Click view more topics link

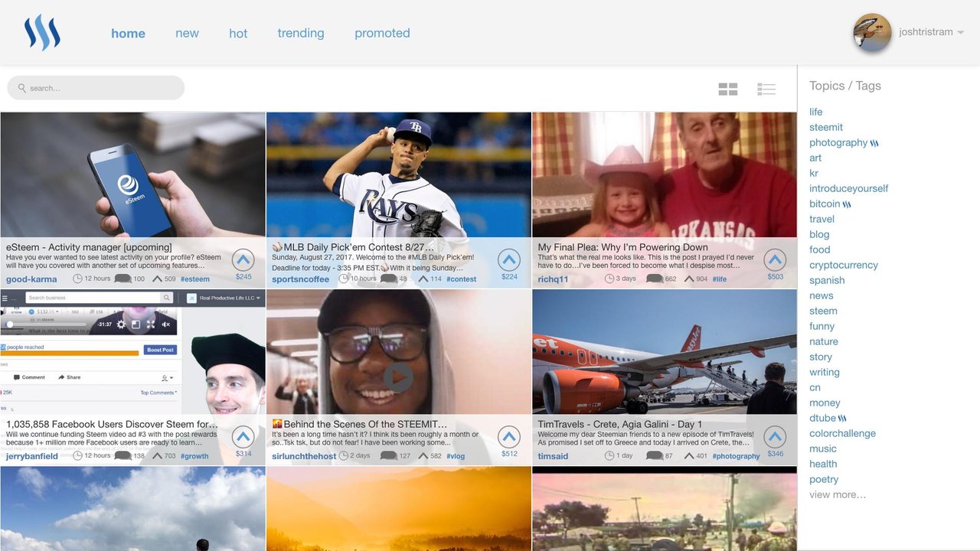838,494
